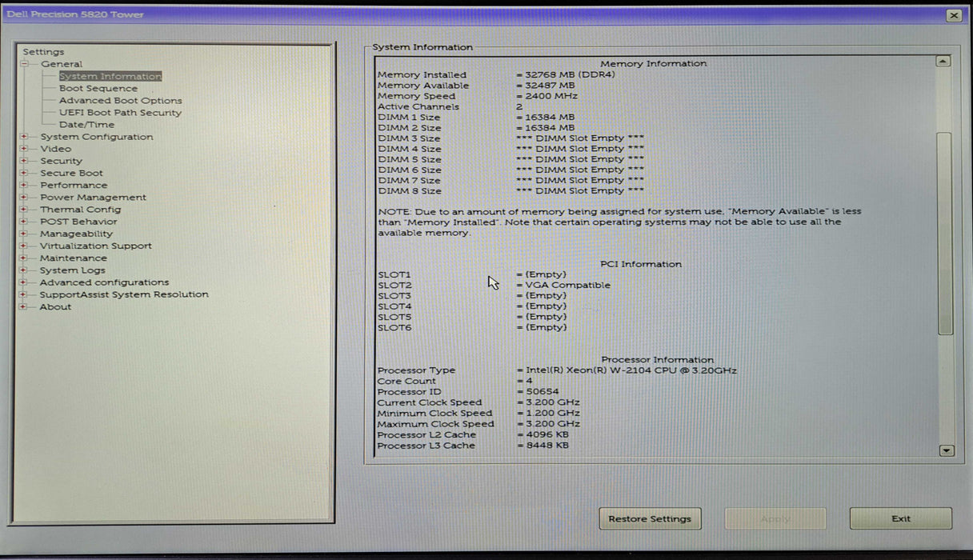The image size is (973, 560).
Task: Expand the Thermal Config section
Action: (x=25, y=209)
